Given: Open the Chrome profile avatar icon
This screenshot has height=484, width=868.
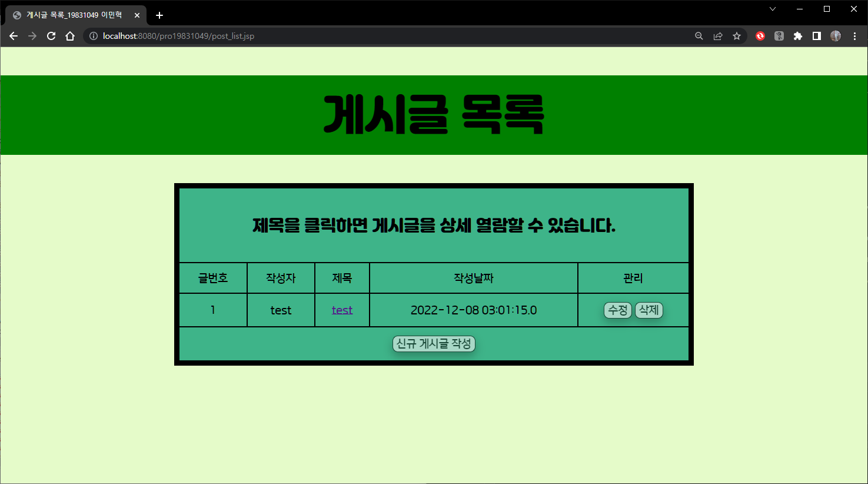Looking at the screenshot, I should click(x=835, y=36).
